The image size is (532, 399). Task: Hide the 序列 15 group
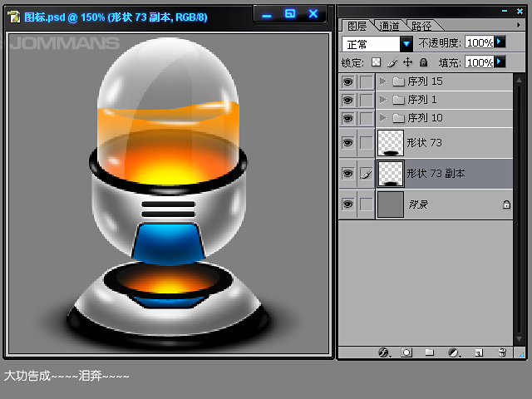coord(347,81)
